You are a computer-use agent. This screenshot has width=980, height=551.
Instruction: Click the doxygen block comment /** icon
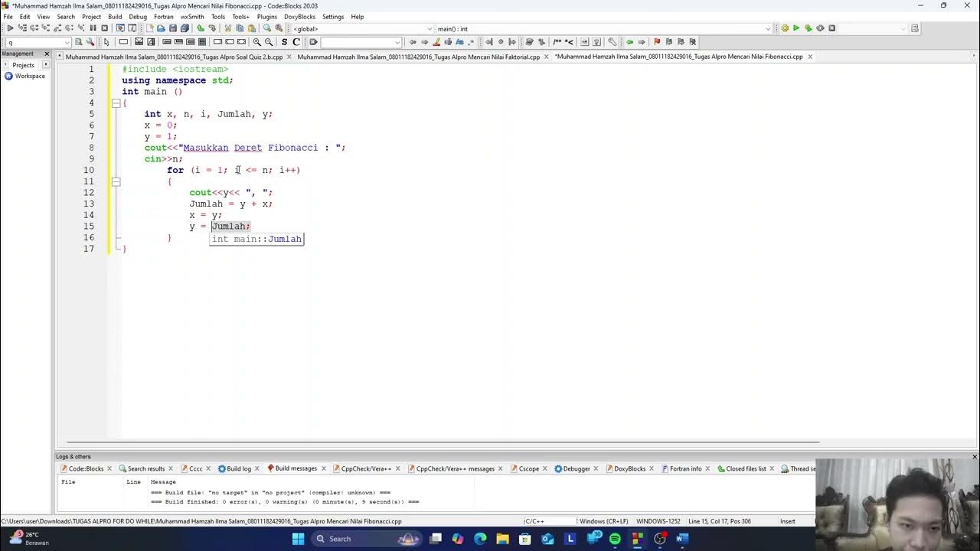tap(557, 42)
